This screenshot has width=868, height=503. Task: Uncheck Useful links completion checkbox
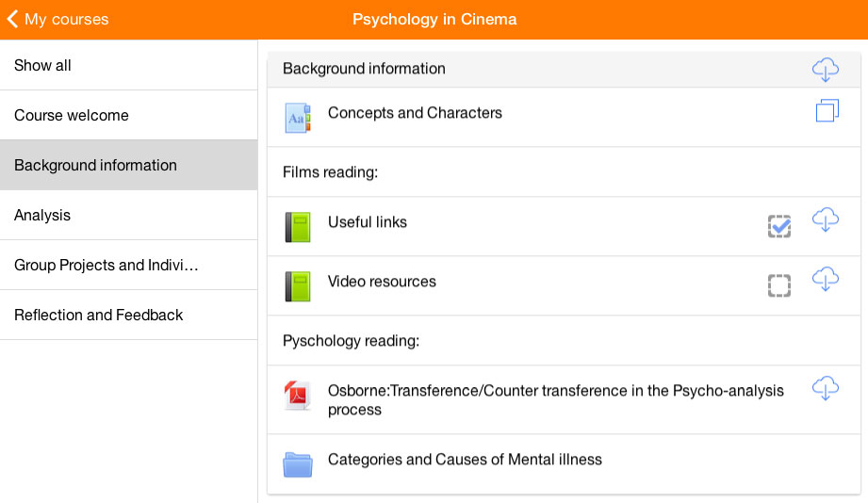[x=778, y=226]
